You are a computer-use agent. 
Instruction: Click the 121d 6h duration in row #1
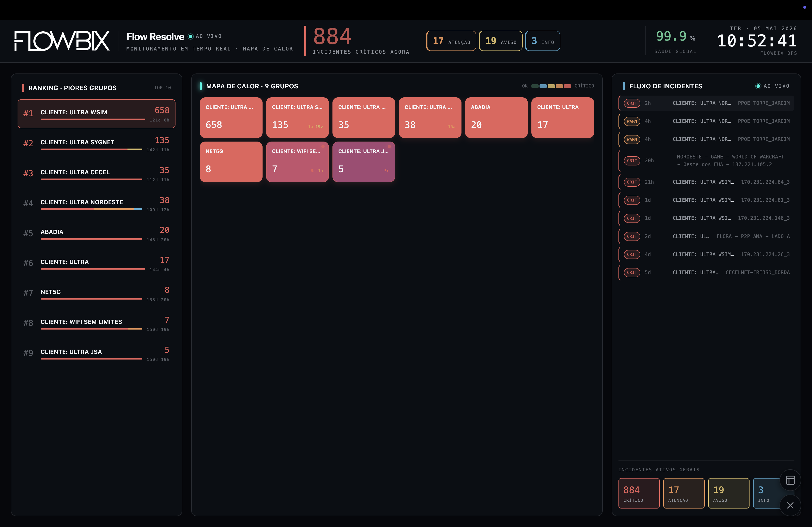[159, 120]
